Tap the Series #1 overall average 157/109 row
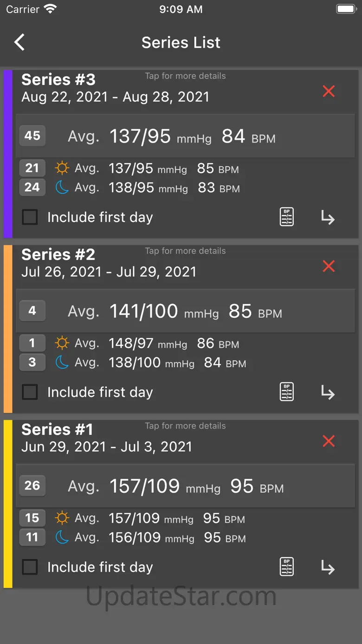 [x=186, y=486]
